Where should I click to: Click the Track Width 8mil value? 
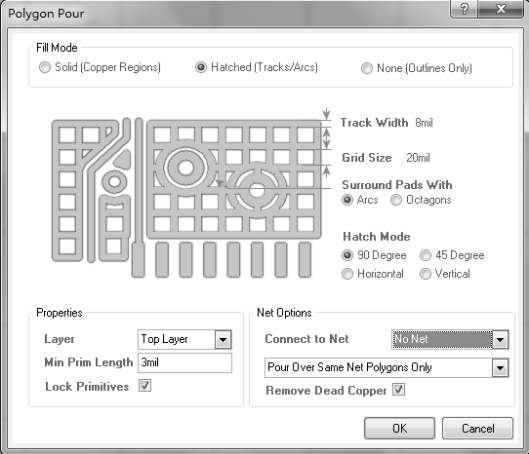tap(424, 123)
